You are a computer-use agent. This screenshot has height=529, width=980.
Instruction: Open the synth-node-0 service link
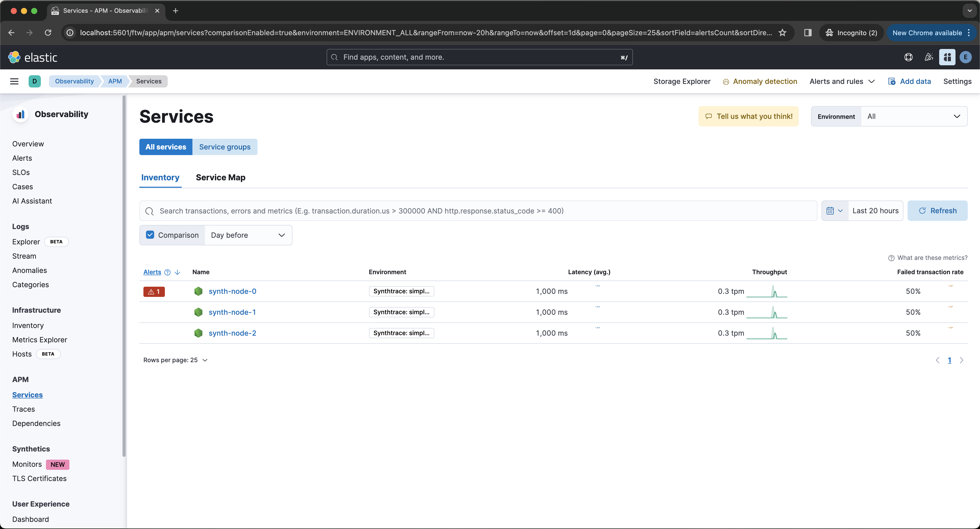coord(232,291)
